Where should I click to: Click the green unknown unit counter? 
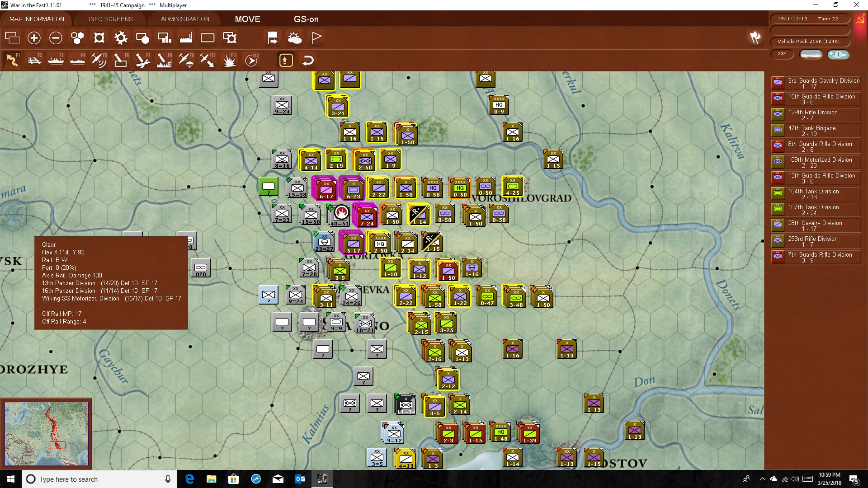pyautogui.click(x=269, y=186)
